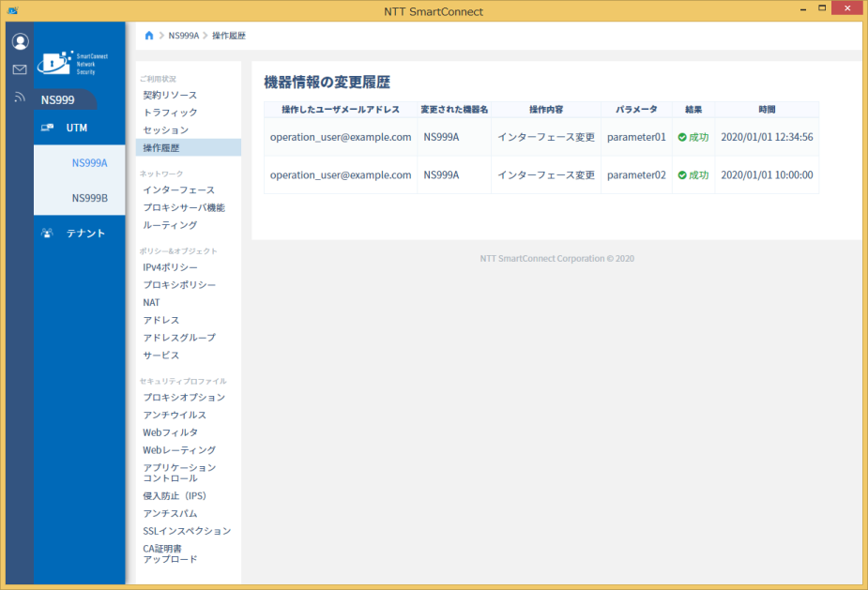Viewport: 868px width, 590px height.
Task: Select the NS999 tab in sidebar
Action: 66,99
